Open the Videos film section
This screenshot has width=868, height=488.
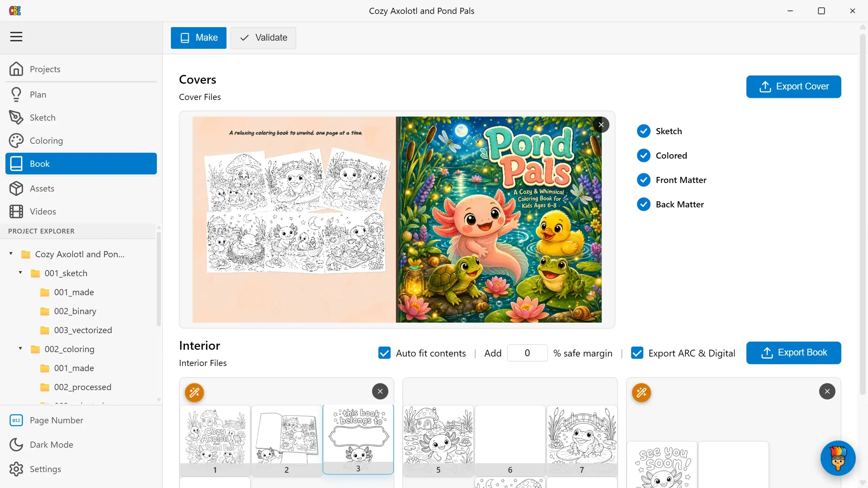(x=81, y=211)
